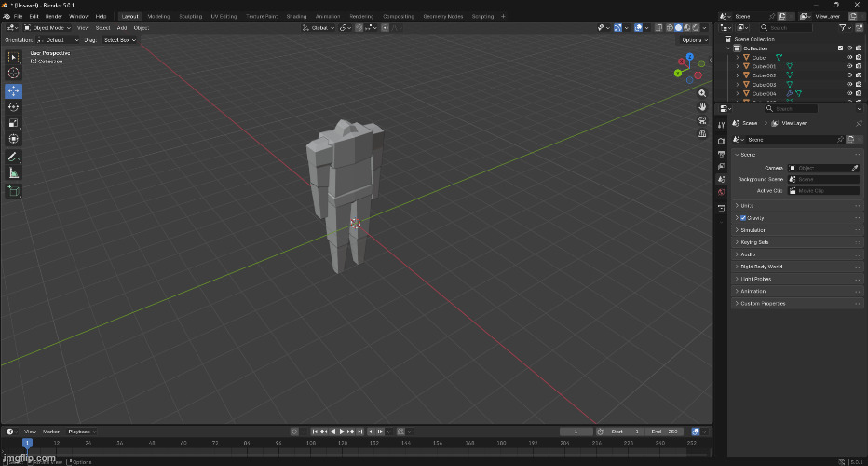Click the camera view icon in viewport
The height and width of the screenshot is (466, 868).
703,120
